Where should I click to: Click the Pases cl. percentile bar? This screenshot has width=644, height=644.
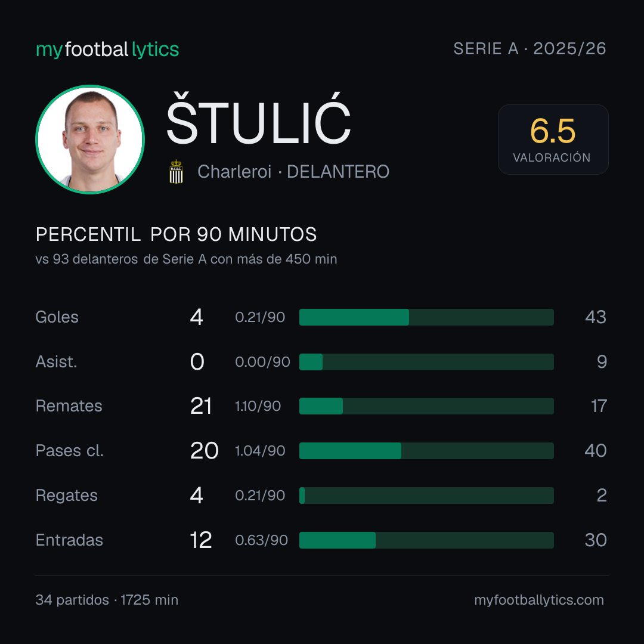(x=426, y=451)
